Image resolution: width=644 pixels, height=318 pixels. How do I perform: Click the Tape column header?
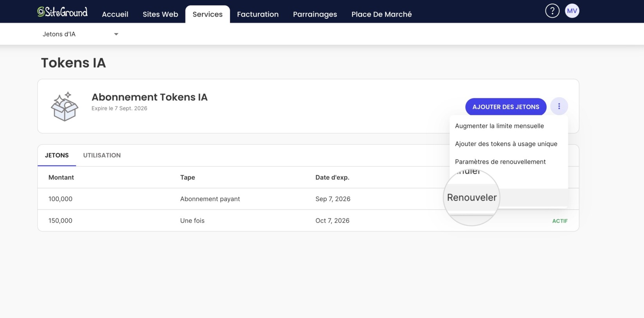tap(187, 177)
